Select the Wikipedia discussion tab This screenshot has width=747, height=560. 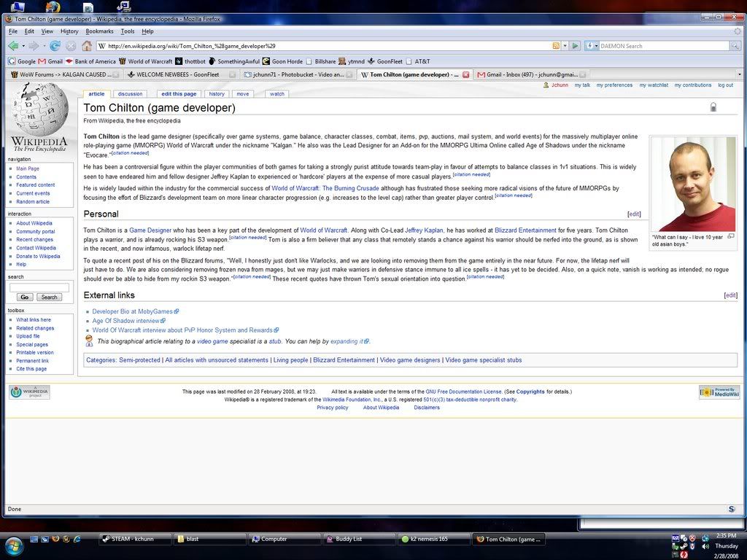pos(130,94)
